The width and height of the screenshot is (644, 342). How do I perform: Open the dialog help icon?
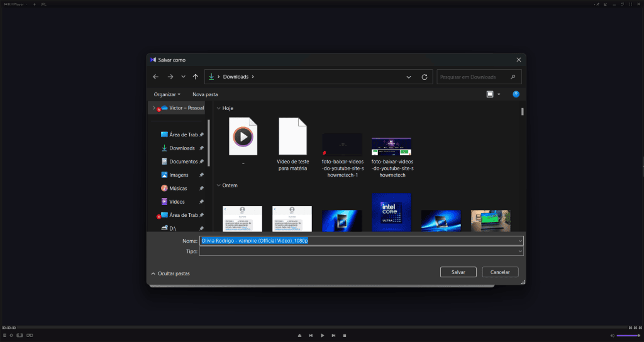click(516, 94)
